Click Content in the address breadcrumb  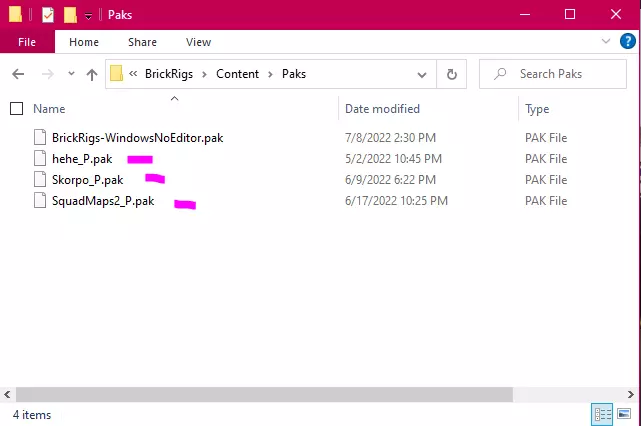coord(237,74)
